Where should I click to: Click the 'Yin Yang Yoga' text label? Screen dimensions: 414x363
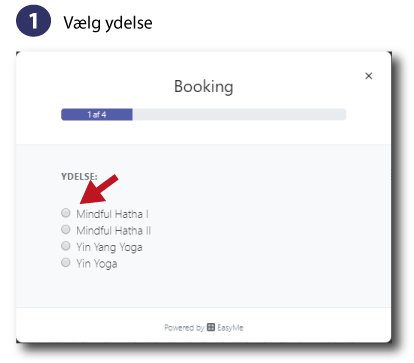109,247
